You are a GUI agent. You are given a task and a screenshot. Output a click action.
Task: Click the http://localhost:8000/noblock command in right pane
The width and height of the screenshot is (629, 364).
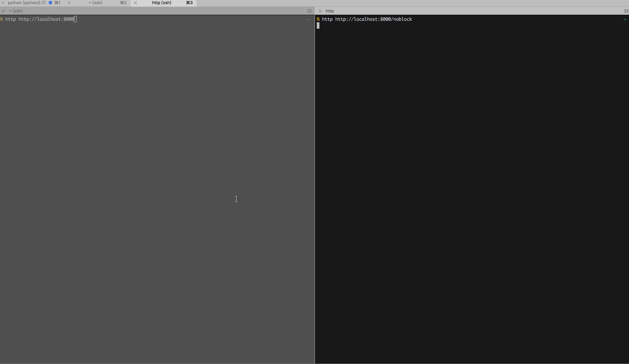pyautogui.click(x=374, y=19)
